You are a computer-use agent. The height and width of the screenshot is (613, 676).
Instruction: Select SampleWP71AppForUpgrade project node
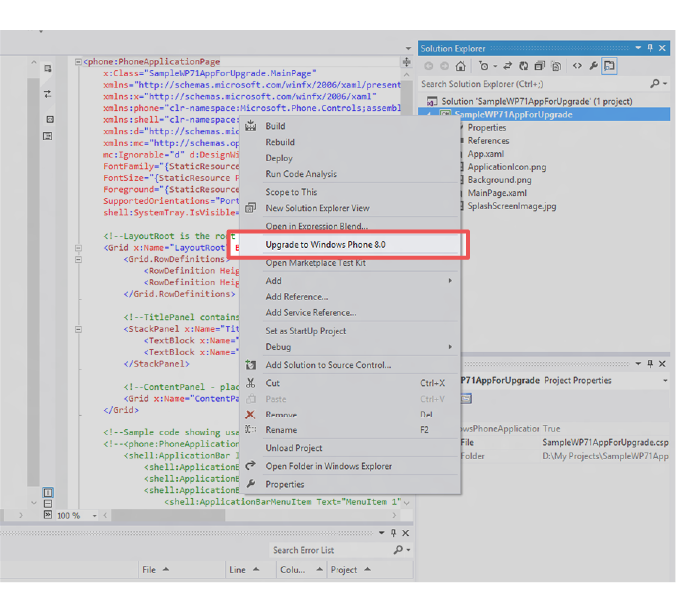click(513, 115)
